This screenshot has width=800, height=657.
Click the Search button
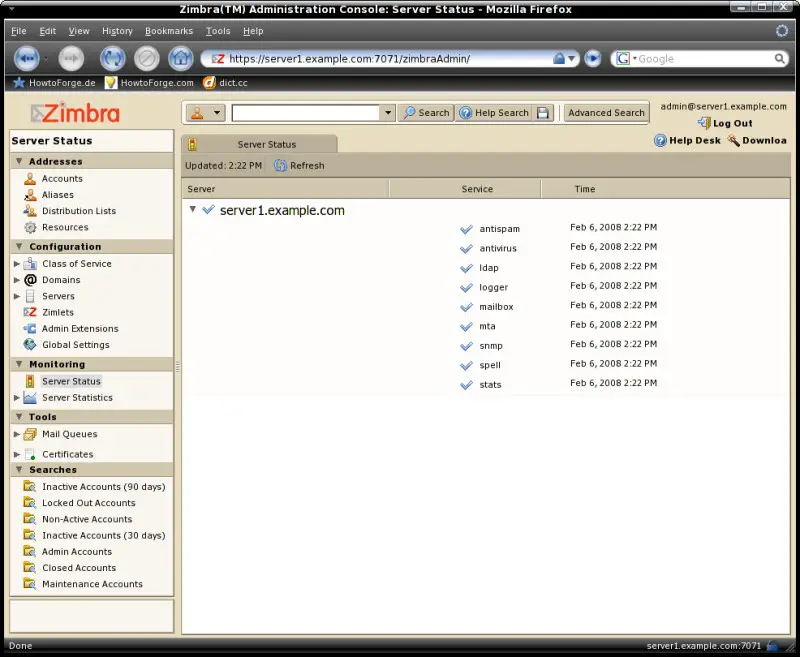(x=426, y=113)
